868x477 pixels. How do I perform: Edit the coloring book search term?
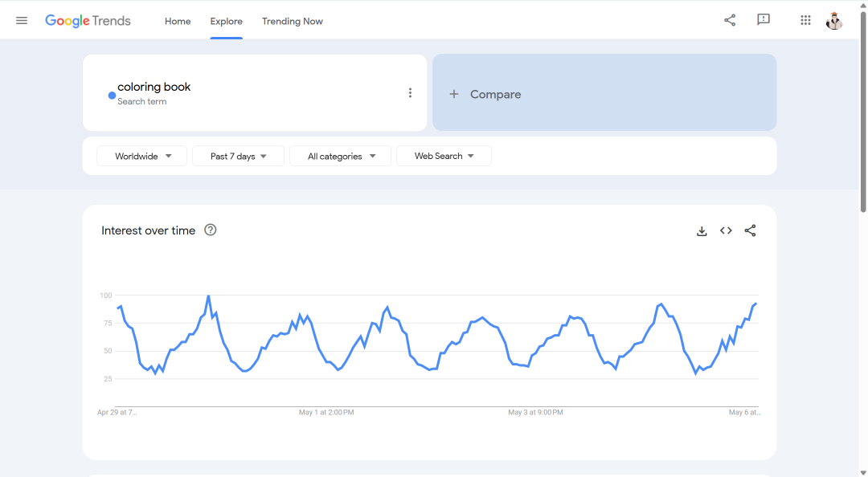point(154,87)
